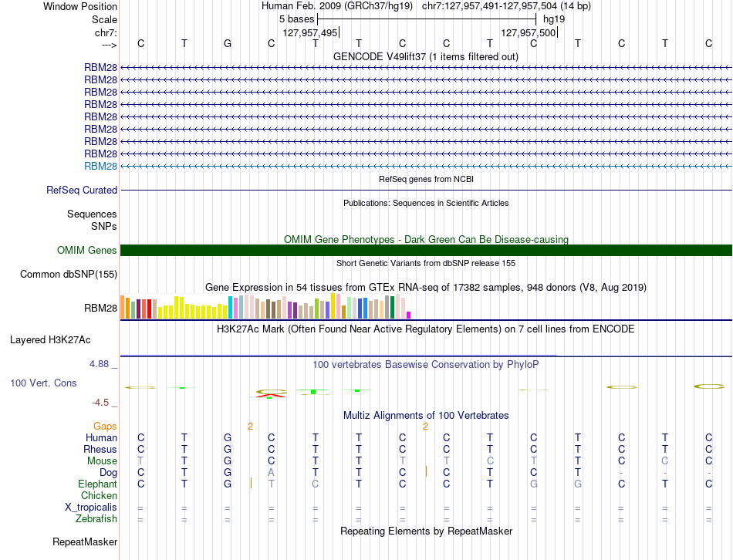Select the Gaps row label

[105, 426]
